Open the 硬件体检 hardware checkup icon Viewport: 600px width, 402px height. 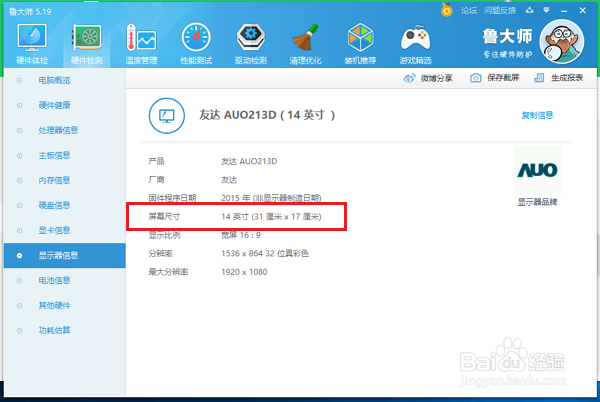click(32, 37)
